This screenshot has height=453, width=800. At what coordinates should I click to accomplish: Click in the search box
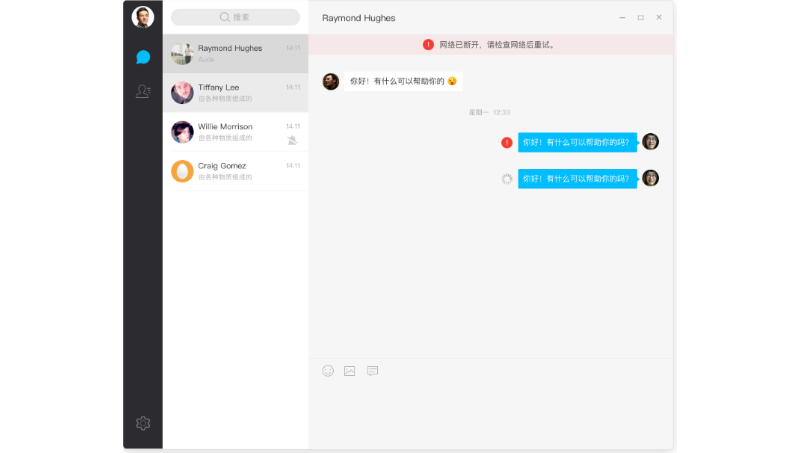[235, 17]
